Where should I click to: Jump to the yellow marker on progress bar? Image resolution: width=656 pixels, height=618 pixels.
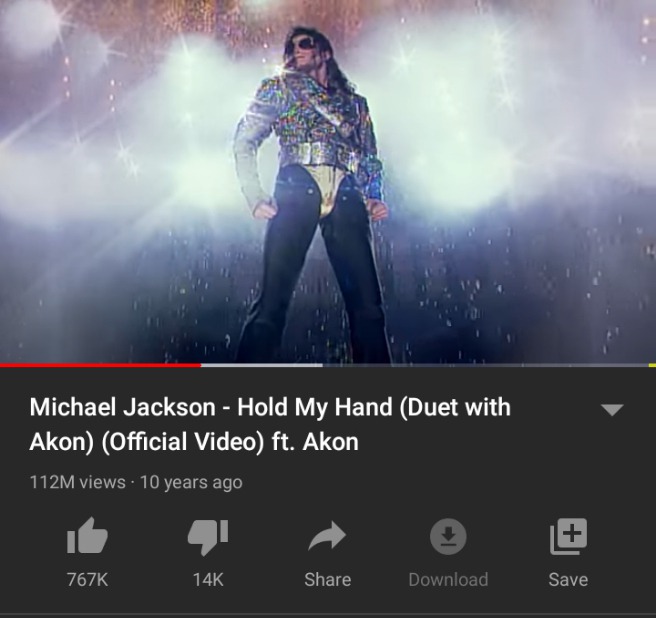(x=652, y=365)
